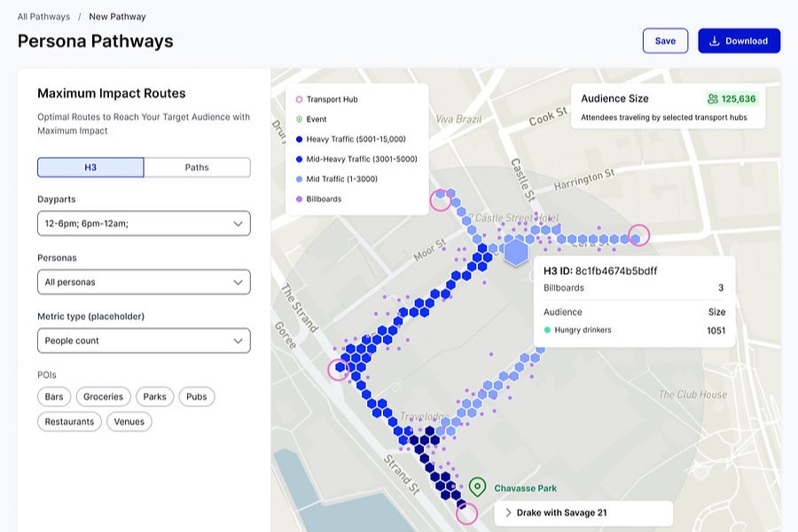Click Mid Traffic legend color dot
The height and width of the screenshot is (532, 798).
(x=300, y=179)
